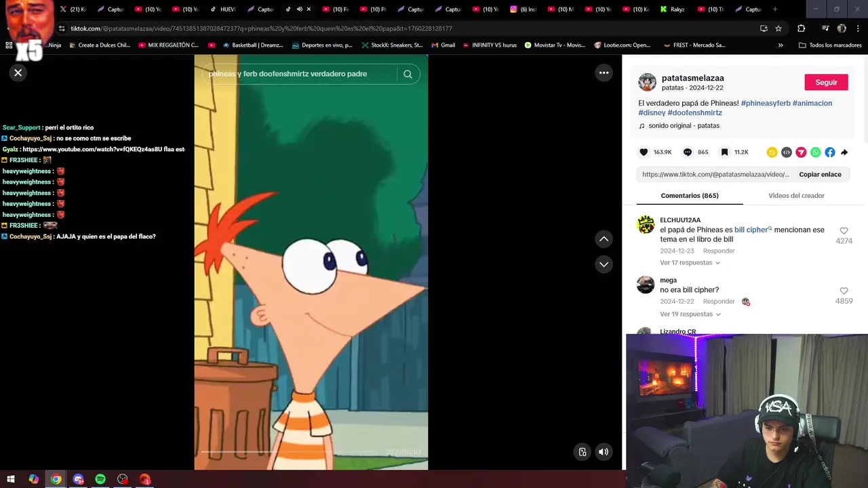The image size is (868, 488).
Task: Get the embed code icon
Action: 787,152
